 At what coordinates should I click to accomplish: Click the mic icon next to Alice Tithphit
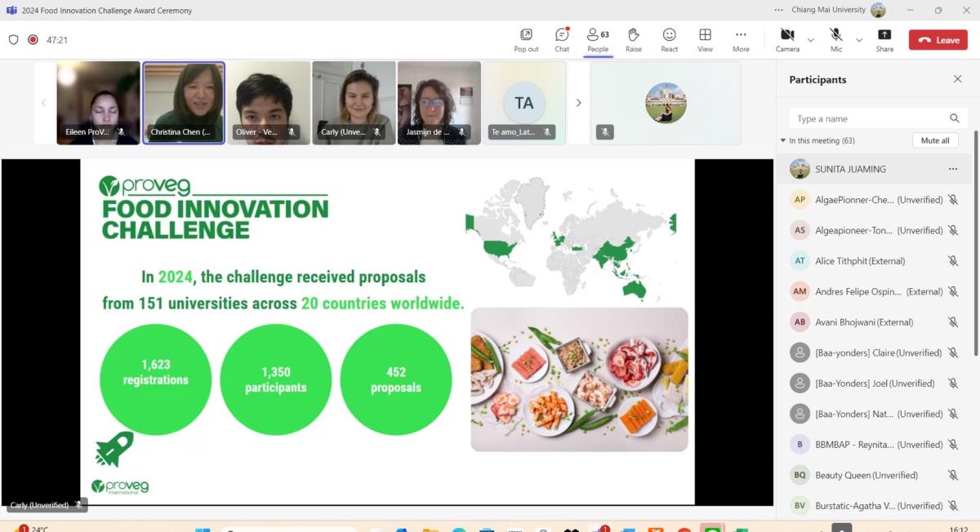(952, 261)
